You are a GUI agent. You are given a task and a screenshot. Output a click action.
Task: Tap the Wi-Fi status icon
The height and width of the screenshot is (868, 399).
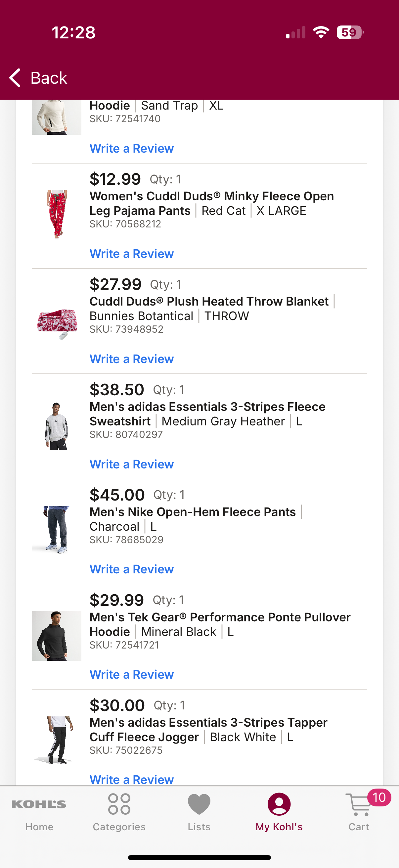pos(321,32)
